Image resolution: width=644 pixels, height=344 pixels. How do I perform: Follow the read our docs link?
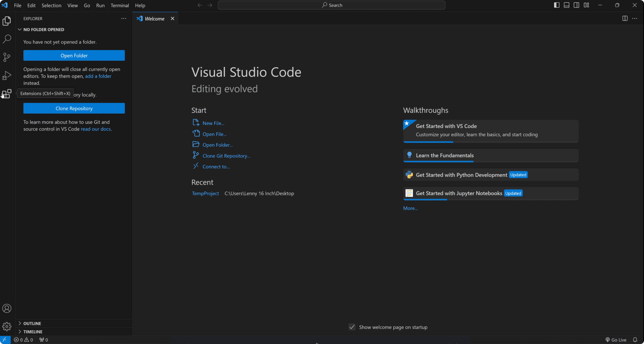96,129
